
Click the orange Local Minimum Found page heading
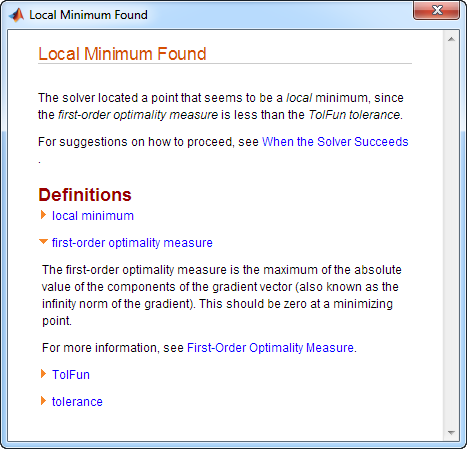click(x=122, y=54)
